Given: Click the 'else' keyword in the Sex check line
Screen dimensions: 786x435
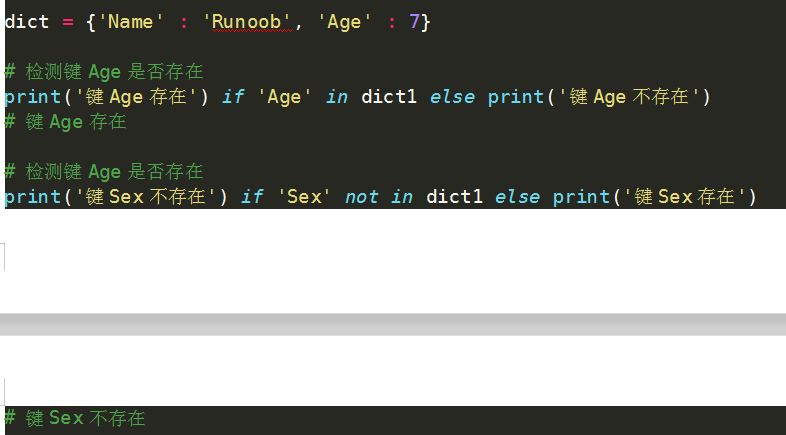Looking at the screenshot, I should pos(518,196).
